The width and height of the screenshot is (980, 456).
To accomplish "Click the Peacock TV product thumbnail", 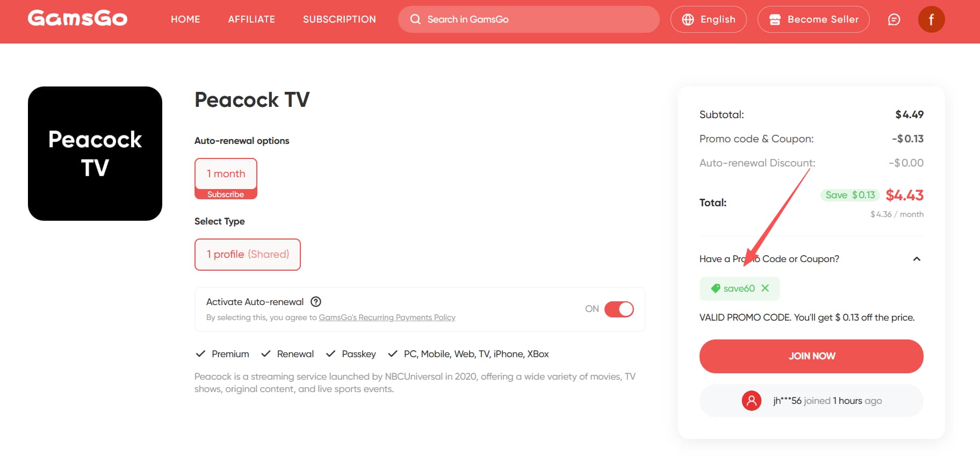I will click(95, 154).
